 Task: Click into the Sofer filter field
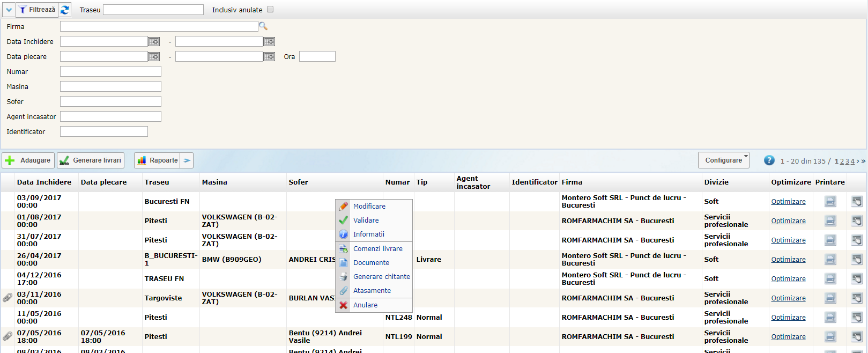[110, 101]
